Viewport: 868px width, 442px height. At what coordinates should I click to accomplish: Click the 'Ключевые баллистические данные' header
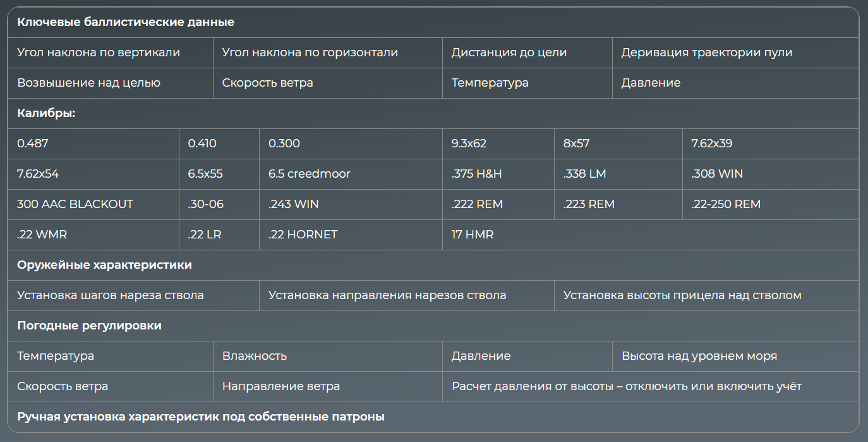pos(126,22)
